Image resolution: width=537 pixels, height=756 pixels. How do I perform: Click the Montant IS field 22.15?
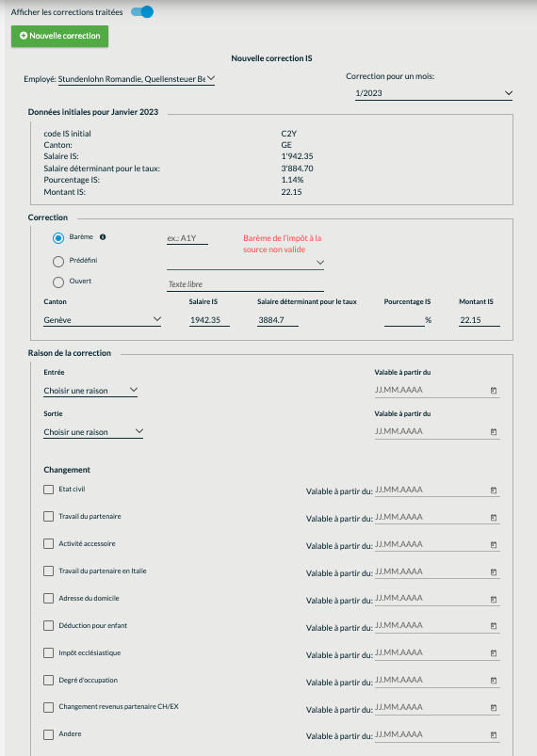pyautogui.click(x=480, y=320)
